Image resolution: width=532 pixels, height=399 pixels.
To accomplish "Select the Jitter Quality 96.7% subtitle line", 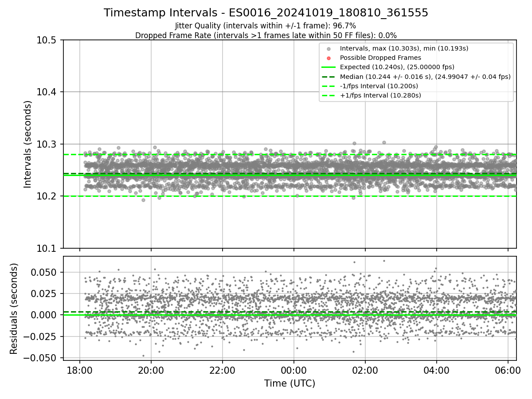I will [266, 26].
